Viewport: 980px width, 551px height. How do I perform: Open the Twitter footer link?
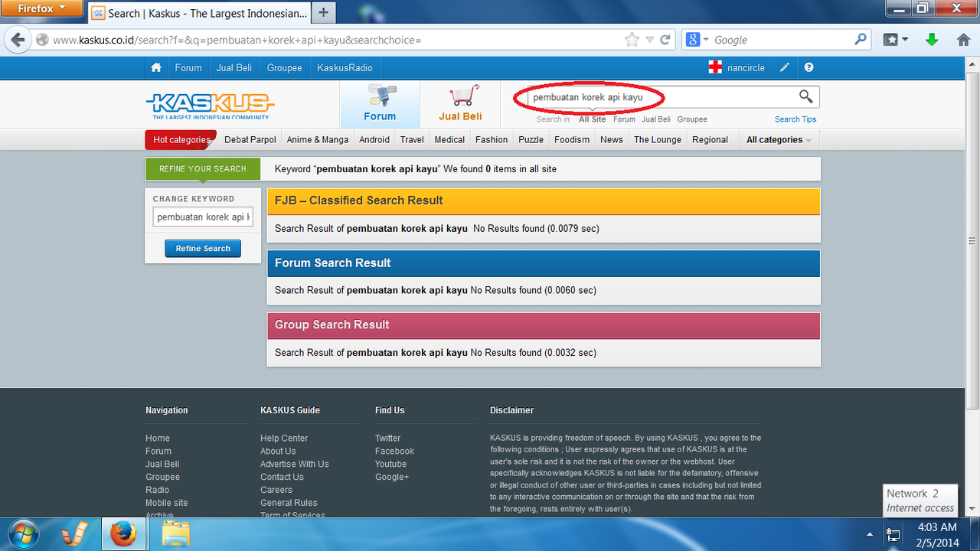[x=387, y=438]
